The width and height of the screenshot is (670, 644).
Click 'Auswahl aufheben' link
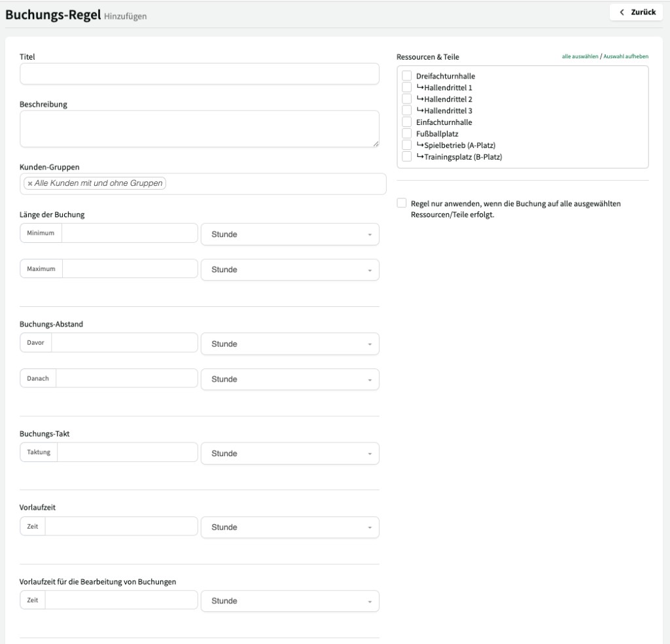point(626,58)
